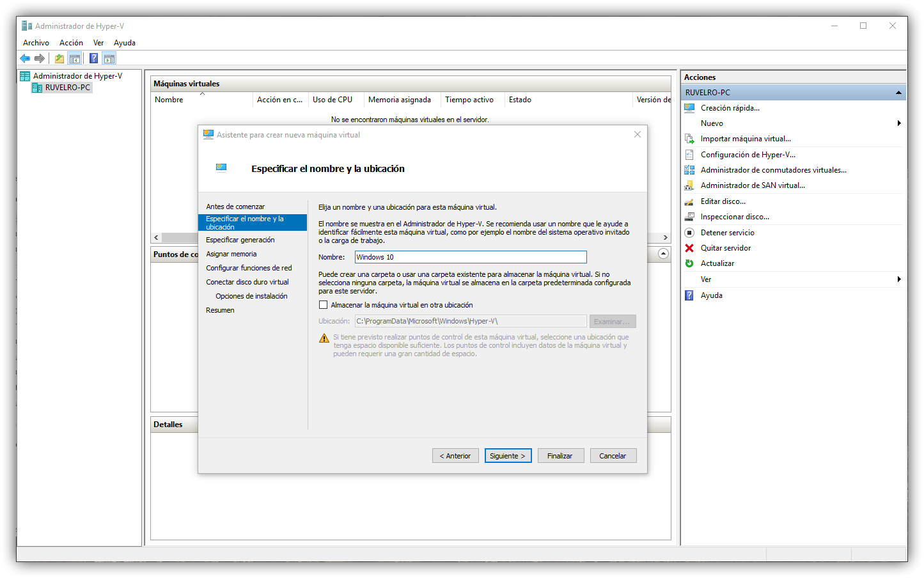Select Especificar generación wizard step
The width and height of the screenshot is (924, 578).
click(x=240, y=240)
